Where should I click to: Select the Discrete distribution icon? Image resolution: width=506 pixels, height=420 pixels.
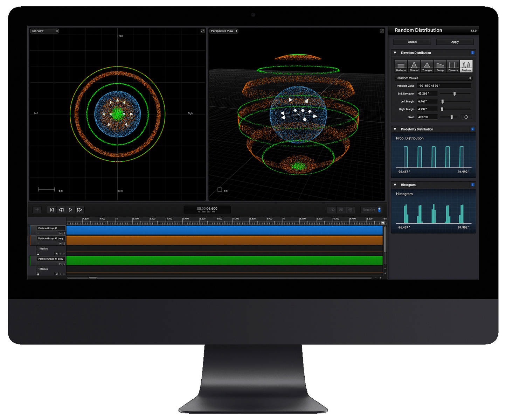[x=453, y=66]
